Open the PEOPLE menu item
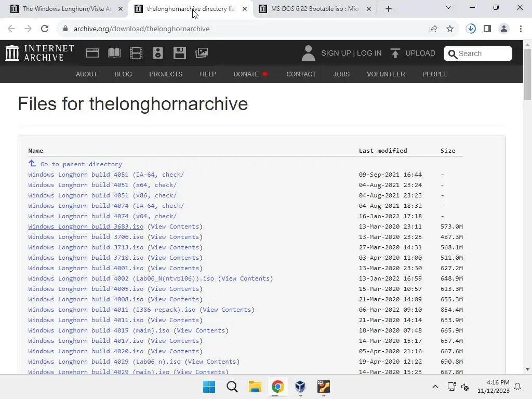Screen dimensions: 532x399 (435, 74)
